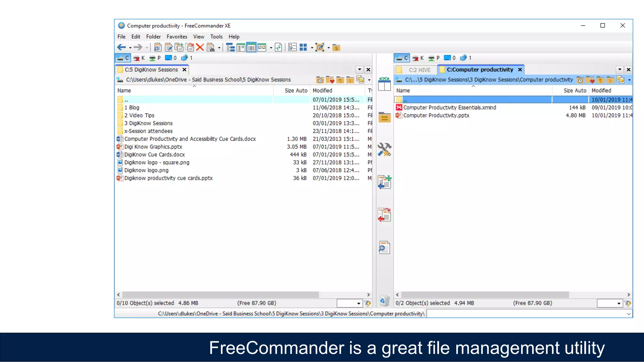Expand Back button history dropdown arrow
The width and height of the screenshot is (644, 362).
pos(130,48)
